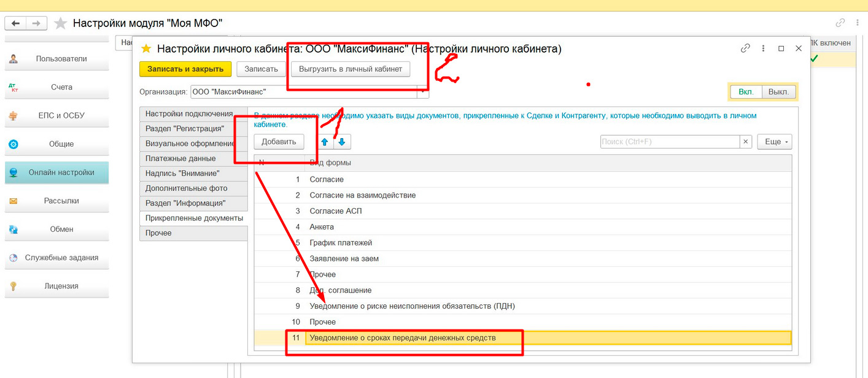Viewport: 868px width, 378px height.
Task: Clear the search field with X
Action: coord(746,142)
